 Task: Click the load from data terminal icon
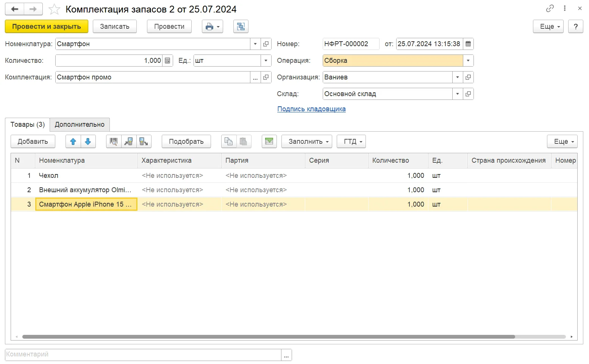point(129,142)
